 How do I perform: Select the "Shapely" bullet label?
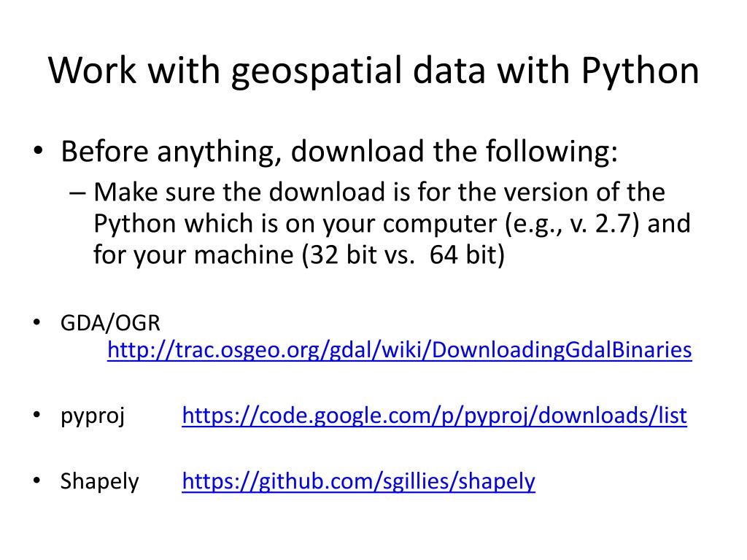click(99, 481)
